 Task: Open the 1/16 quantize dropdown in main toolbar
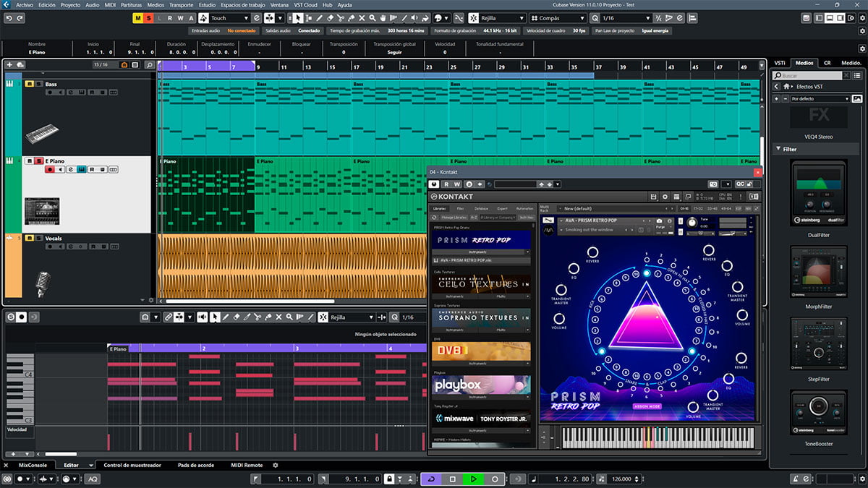626,18
